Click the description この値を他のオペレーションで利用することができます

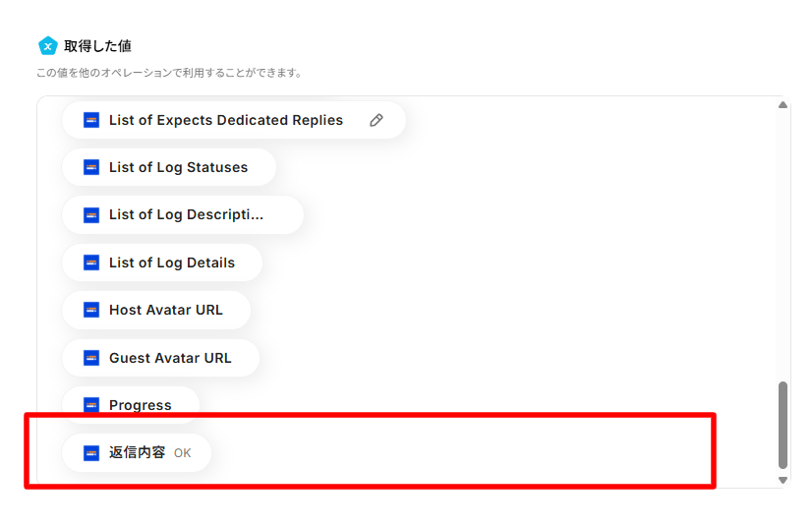[169, 73]
